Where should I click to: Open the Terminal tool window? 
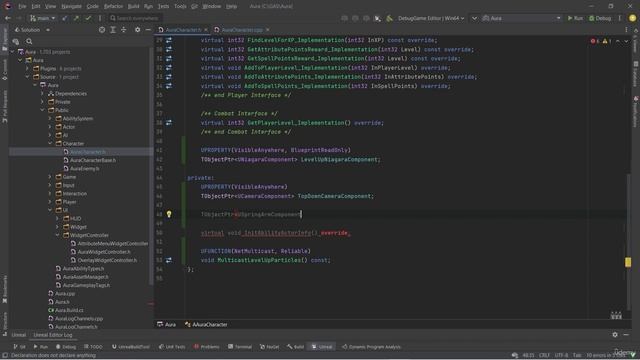(x=240, y=347)
